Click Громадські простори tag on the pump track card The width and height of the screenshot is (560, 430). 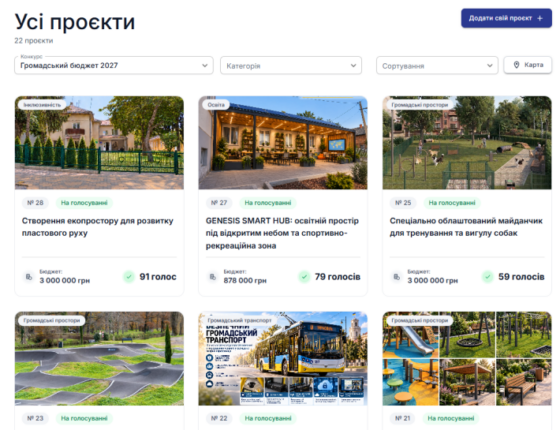[52, 320]
